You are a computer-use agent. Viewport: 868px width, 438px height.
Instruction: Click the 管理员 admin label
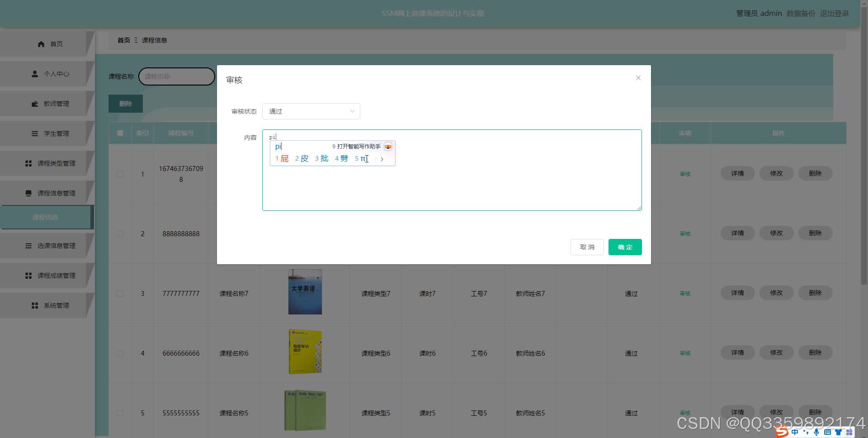coord(759,14)
